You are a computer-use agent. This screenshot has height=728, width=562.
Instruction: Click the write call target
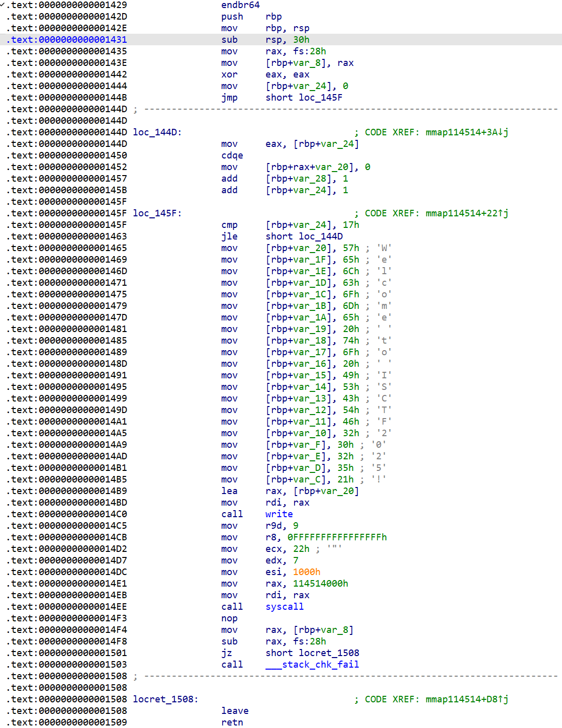point(279,514)
